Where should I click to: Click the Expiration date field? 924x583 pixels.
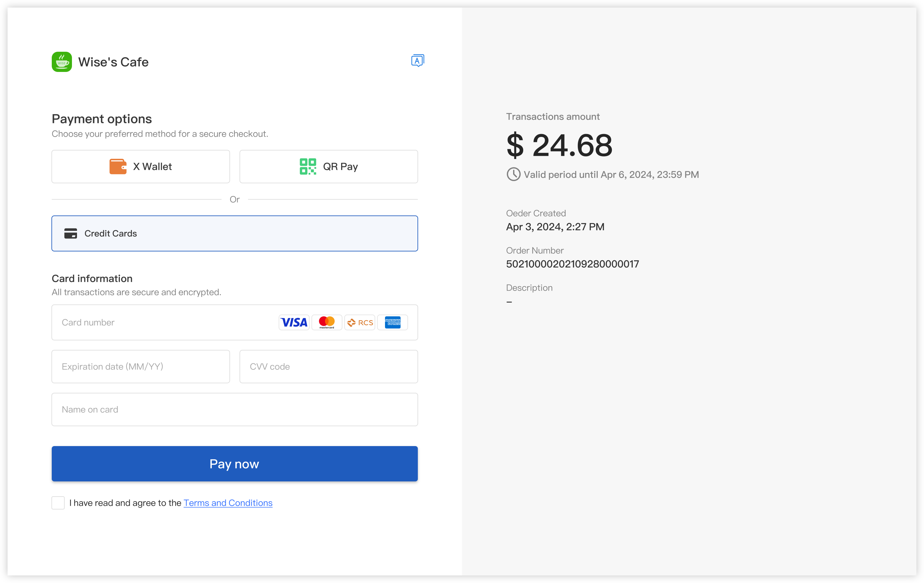pos(140,366)
